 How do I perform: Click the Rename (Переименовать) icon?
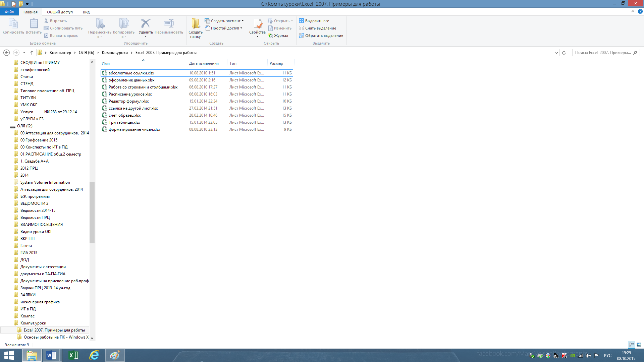(169, 23)
